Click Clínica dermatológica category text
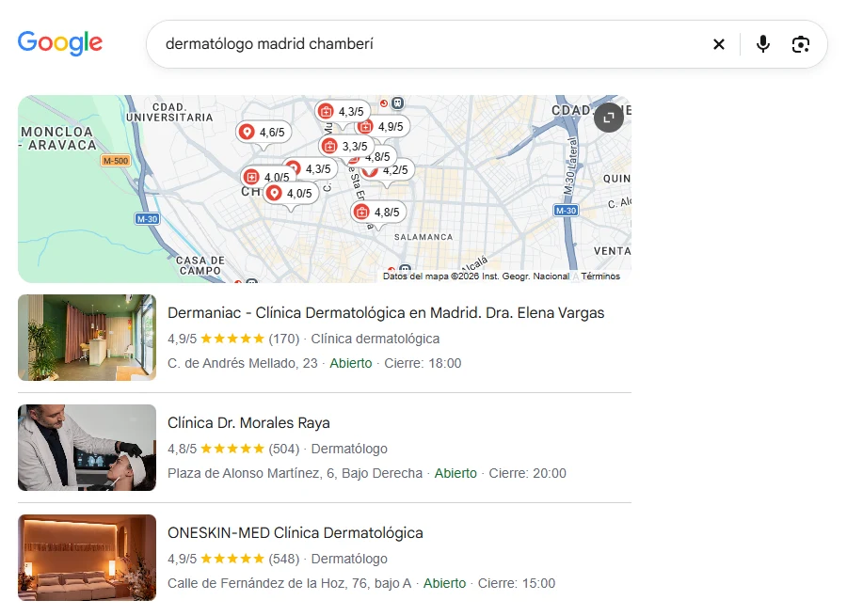Image resolution: width=847 pixels, height=616 pixels. pyautogui.click(x=375, y=340)
